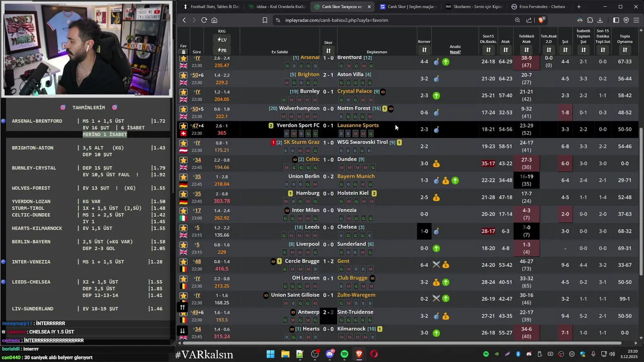Open Lausanne Sports team link
This screenshot has height=362, width=644.
[358, 125]
